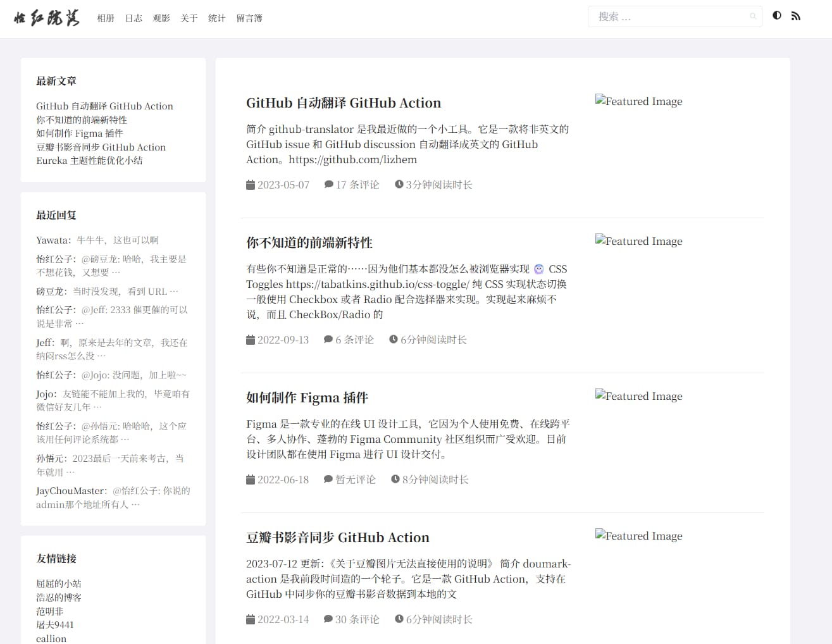Open the article 你不知道的前端新特性 from its main title

pos(309,242)
